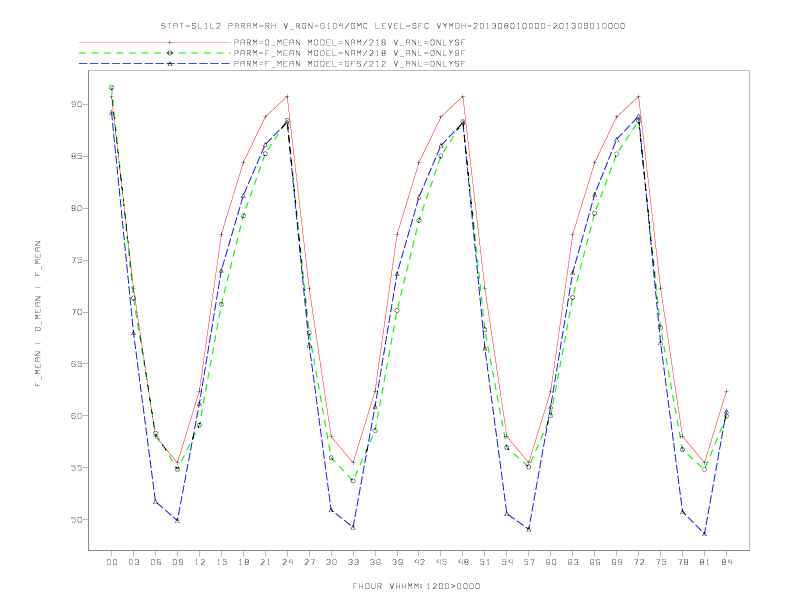Viewport: 792px width, 612px height.
Task: Click the x-axis tick label 57
Action: coord(529,562)
